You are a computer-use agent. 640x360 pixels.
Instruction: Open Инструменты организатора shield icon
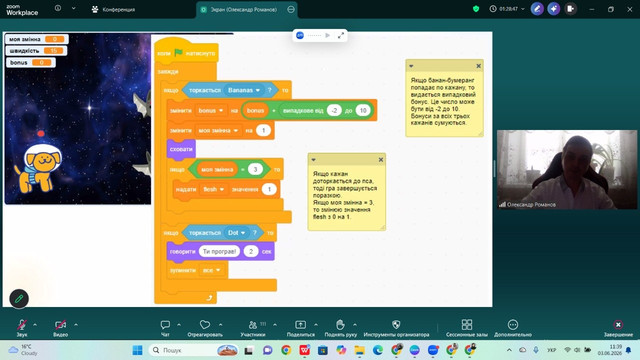point(396,324)
